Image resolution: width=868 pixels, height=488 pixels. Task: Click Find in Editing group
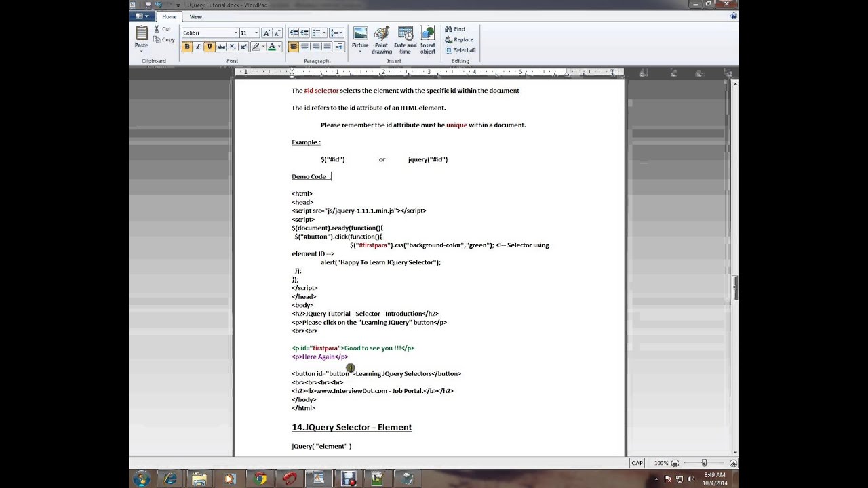coord(455,29)
